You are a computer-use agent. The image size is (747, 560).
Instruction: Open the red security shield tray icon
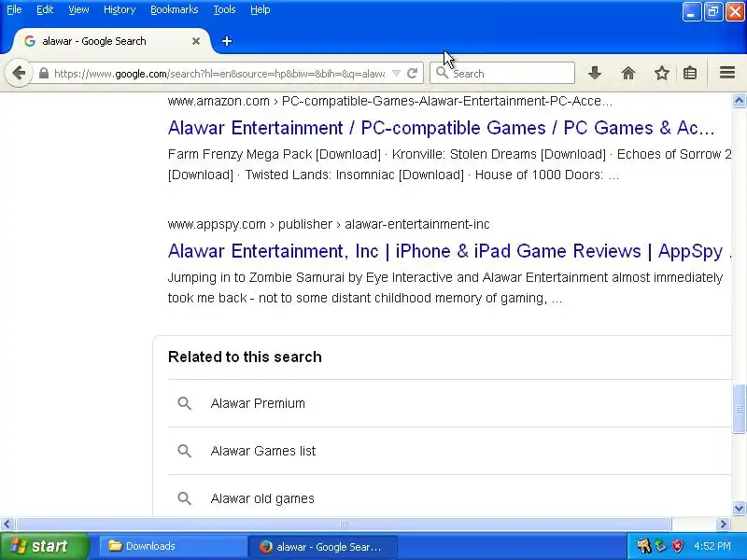click(x=678, y=546)
